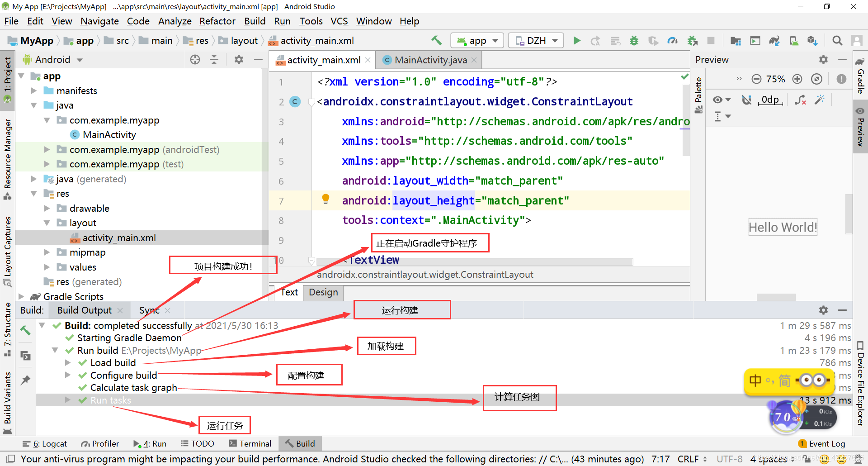Expand the Configure build node
This screenshot has width=868, height=466.
(x=68, y=375)
